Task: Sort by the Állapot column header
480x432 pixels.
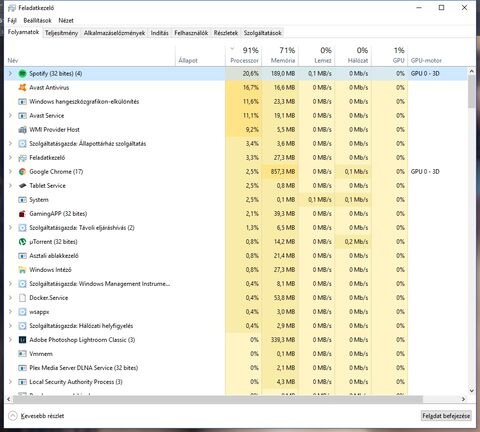Action: [x=200, y=55]
